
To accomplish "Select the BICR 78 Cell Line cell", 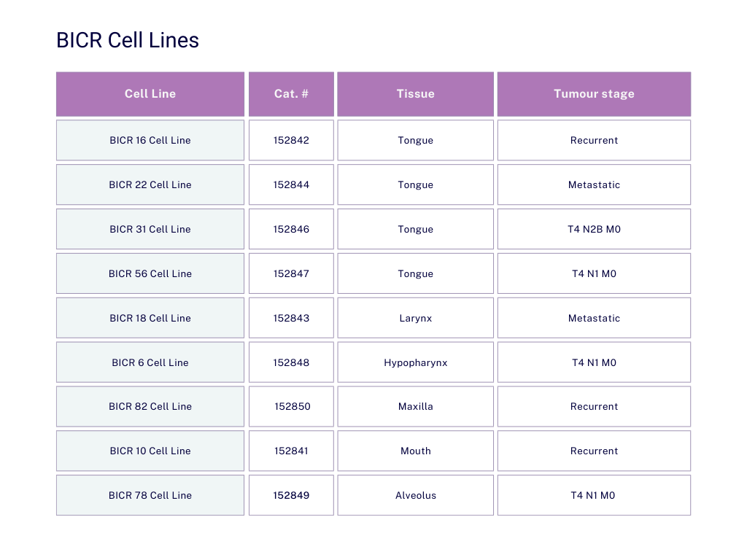I will click(x=150, y=495).
